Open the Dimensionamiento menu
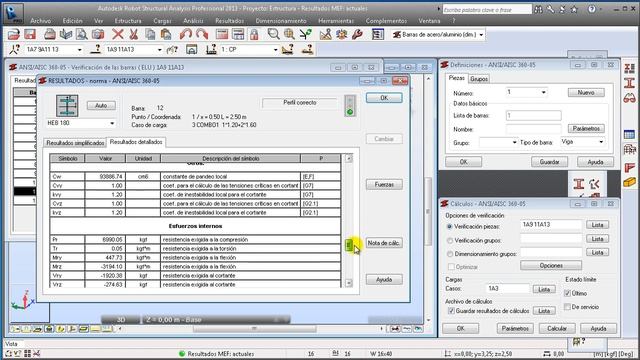 pyautogui.click(x=281, y=20)
